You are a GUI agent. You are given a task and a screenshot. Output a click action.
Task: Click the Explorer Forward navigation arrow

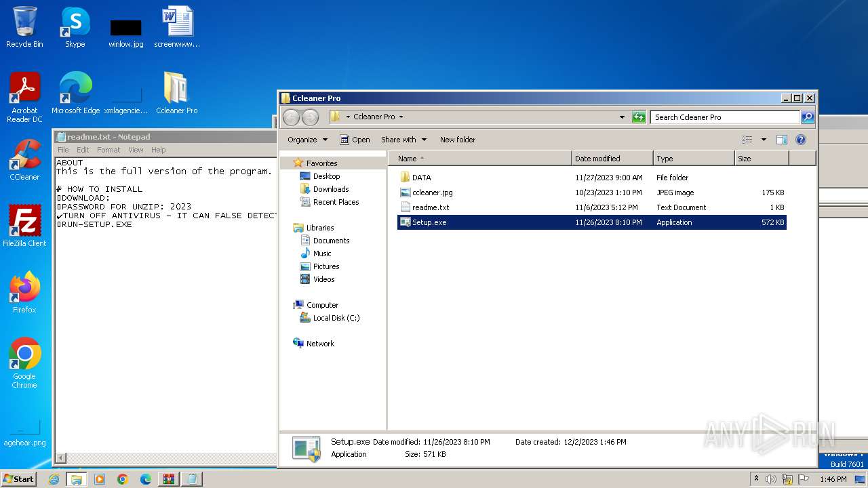tap(310, 117)
